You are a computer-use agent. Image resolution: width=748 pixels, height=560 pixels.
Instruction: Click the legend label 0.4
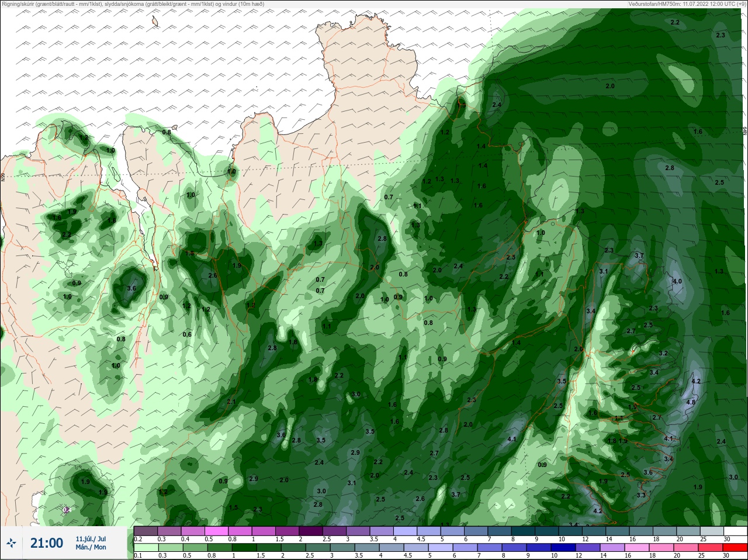pyautogui.click(x=185, y=539)
